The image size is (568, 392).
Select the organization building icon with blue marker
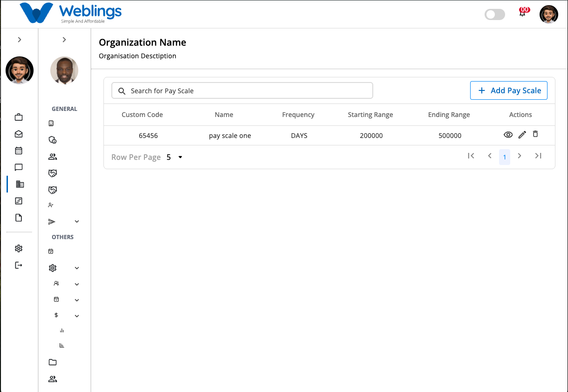coord(20,184)
